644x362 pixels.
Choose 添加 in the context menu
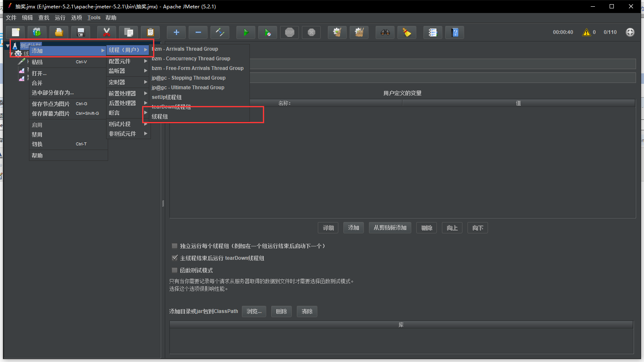(x=68, y=51)
